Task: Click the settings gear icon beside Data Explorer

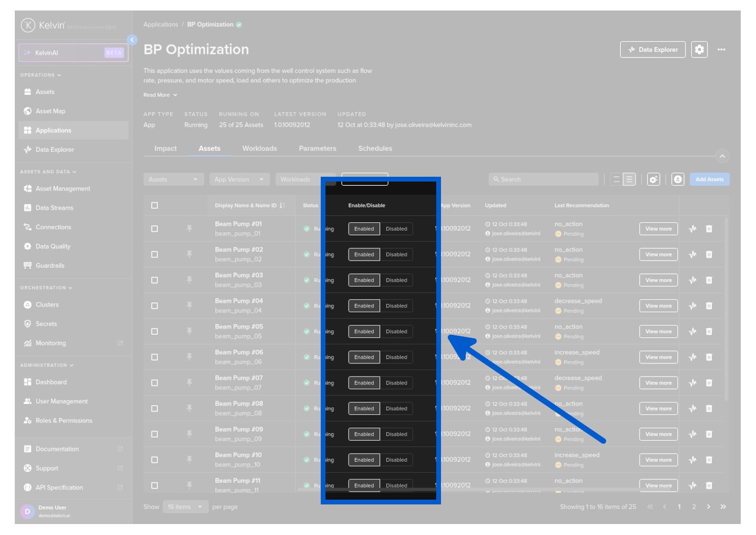Action: [x=699, y=50]
